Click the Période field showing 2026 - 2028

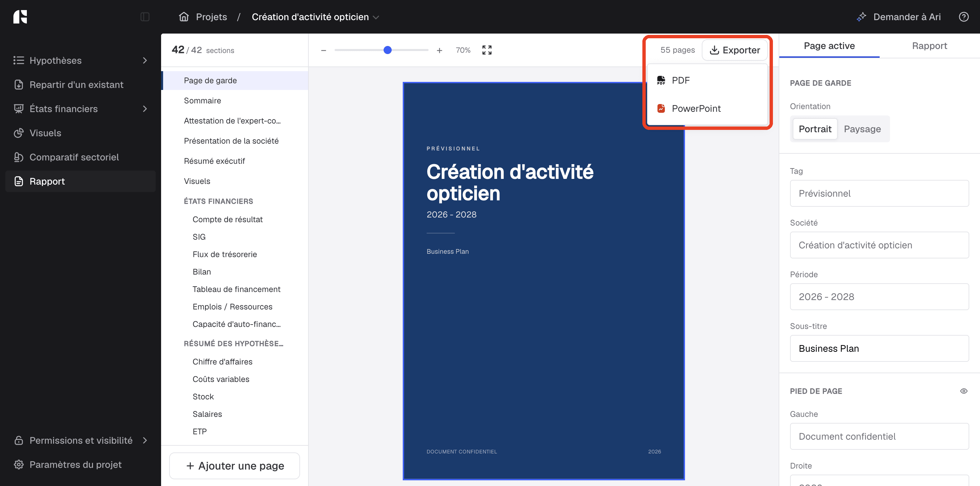coord(879,297)
